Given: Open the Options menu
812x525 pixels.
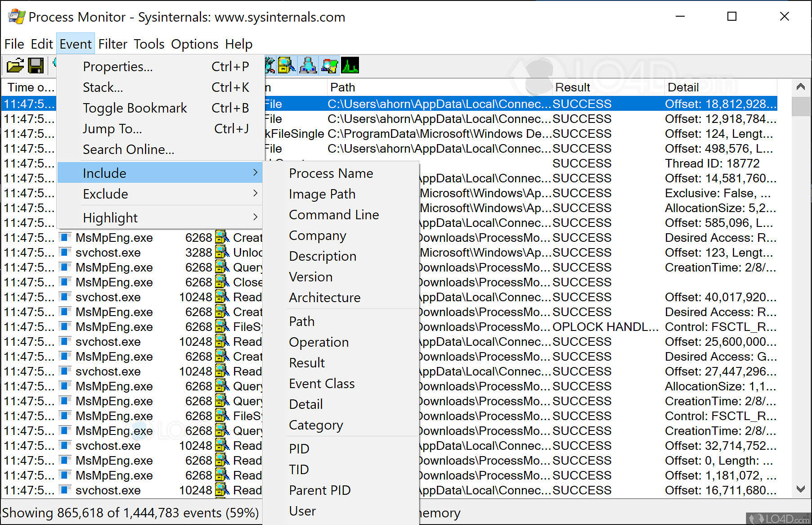Looking at the screenshot, I should tap(195, 44).
